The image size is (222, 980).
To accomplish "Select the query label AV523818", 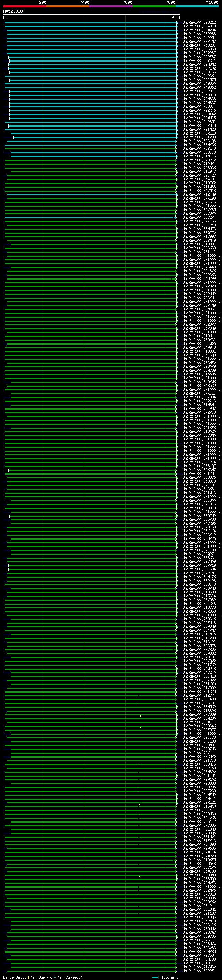I will 13,11.
